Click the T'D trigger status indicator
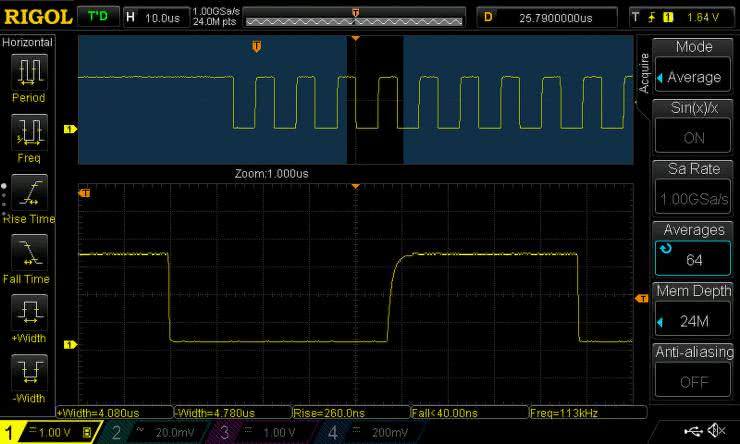 (97, 17)
